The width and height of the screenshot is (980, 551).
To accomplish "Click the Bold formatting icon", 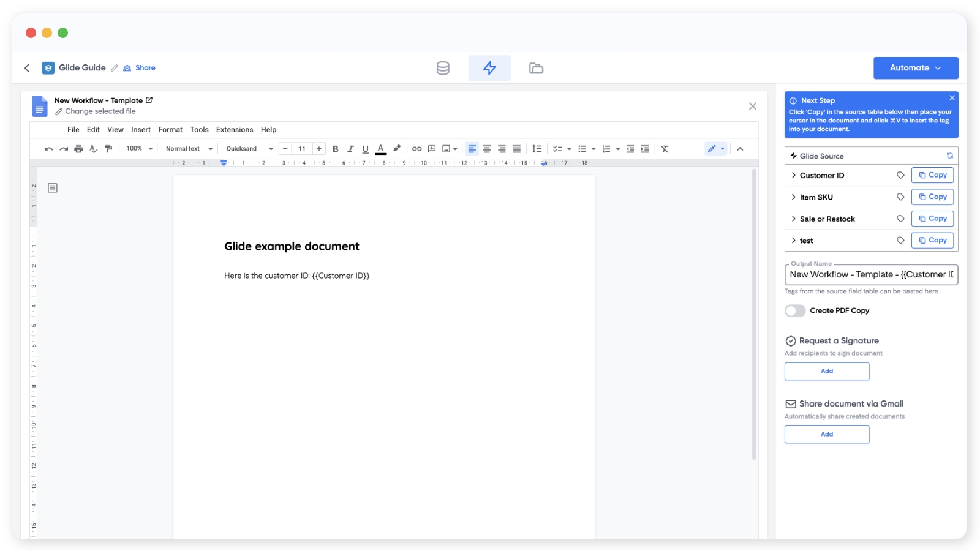I will [x=336, y=149].
